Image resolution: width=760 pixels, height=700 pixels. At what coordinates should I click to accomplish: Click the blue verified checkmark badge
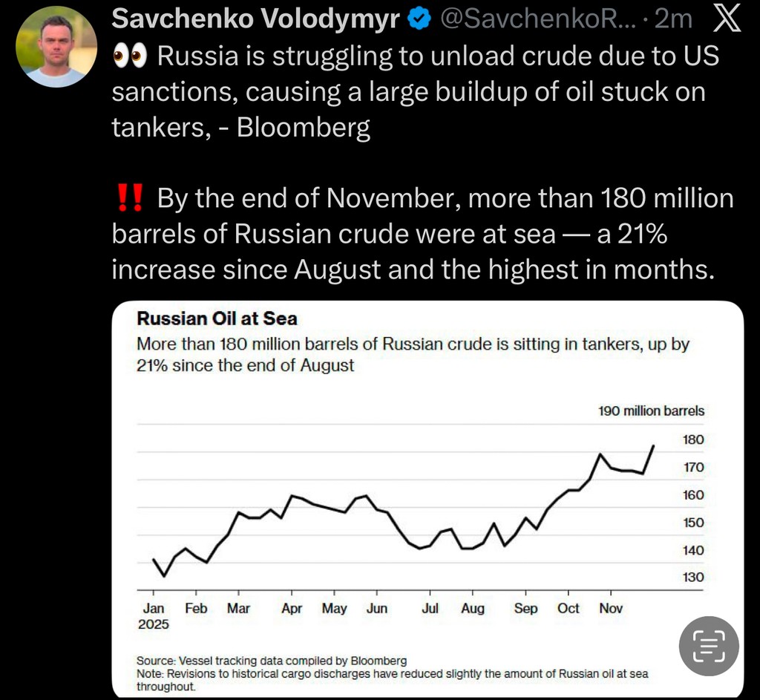coord(421,20)
